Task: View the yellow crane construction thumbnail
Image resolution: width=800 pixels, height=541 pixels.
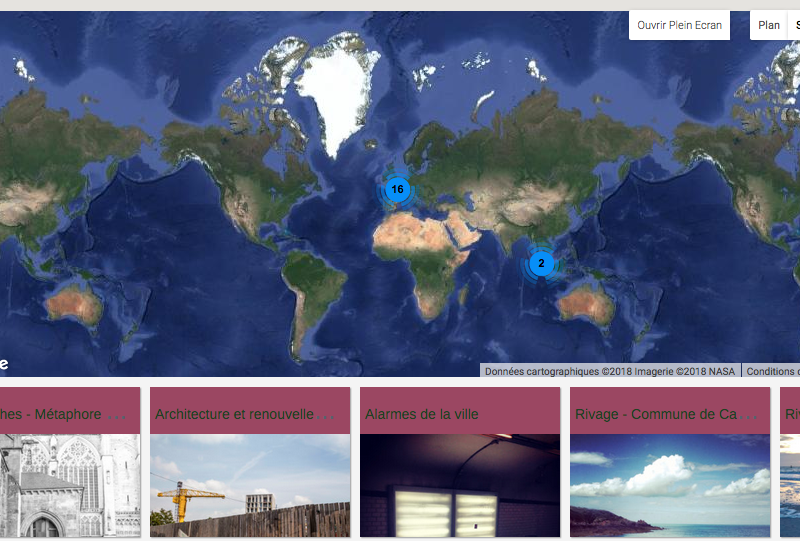Action: (250, 485)
